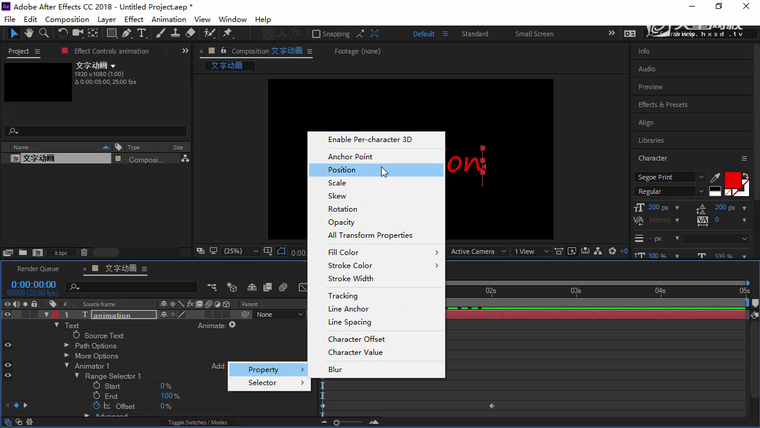This screenshot has height=428, width=760.
Task: Choose Position from the property menu
Action: [x=342, y=170]
